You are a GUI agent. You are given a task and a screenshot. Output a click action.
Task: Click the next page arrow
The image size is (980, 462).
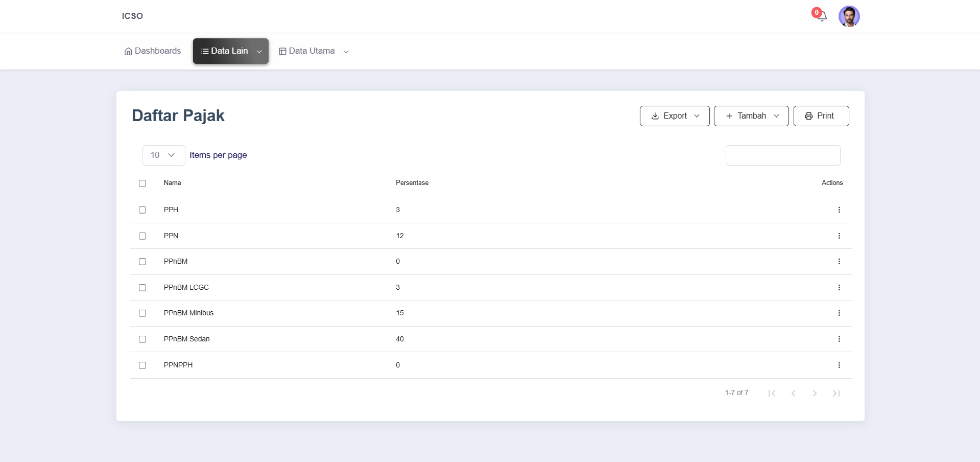tap(815, 394)
